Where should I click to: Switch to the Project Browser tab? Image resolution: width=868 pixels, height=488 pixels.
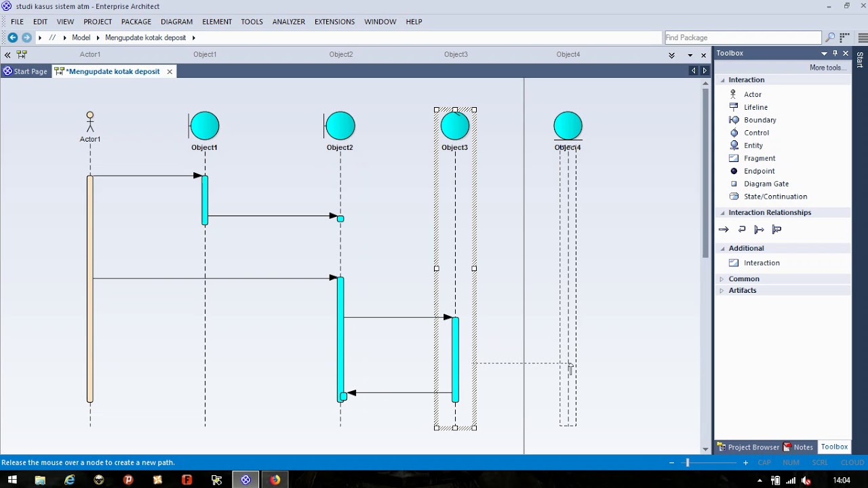[x=749, y=447]
